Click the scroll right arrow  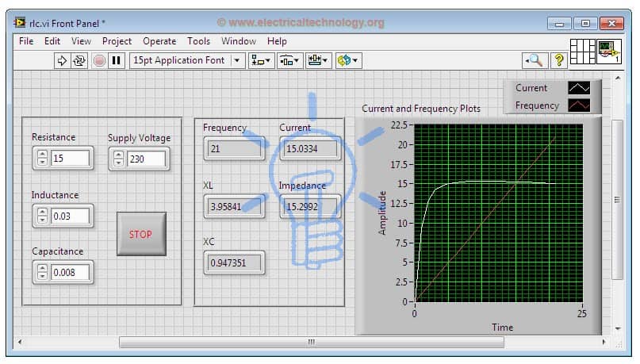click(604, 342)
